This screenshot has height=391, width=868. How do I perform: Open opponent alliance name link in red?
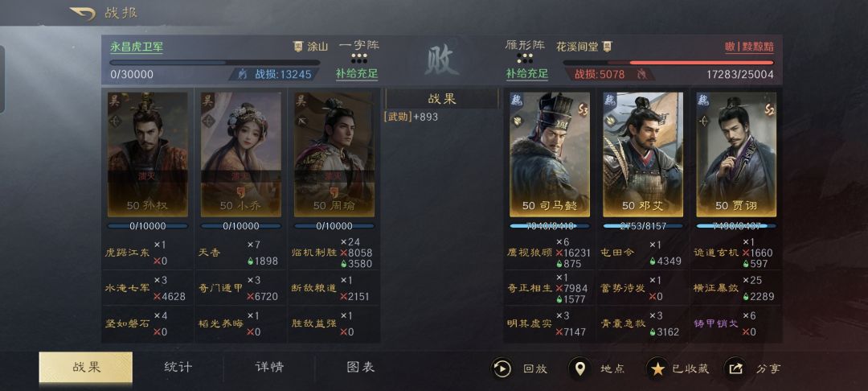pyautogui.click(x=749, y=47)
